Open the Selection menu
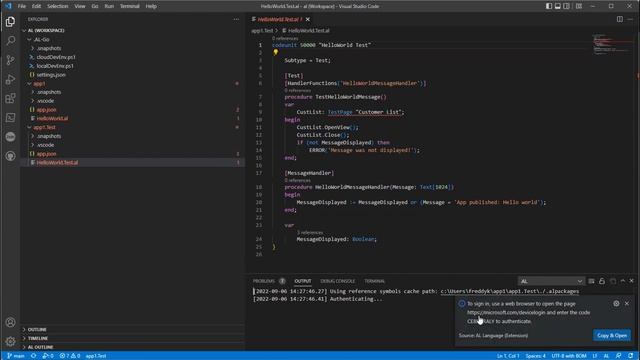The image size is (640, 360). pos(58,6)
